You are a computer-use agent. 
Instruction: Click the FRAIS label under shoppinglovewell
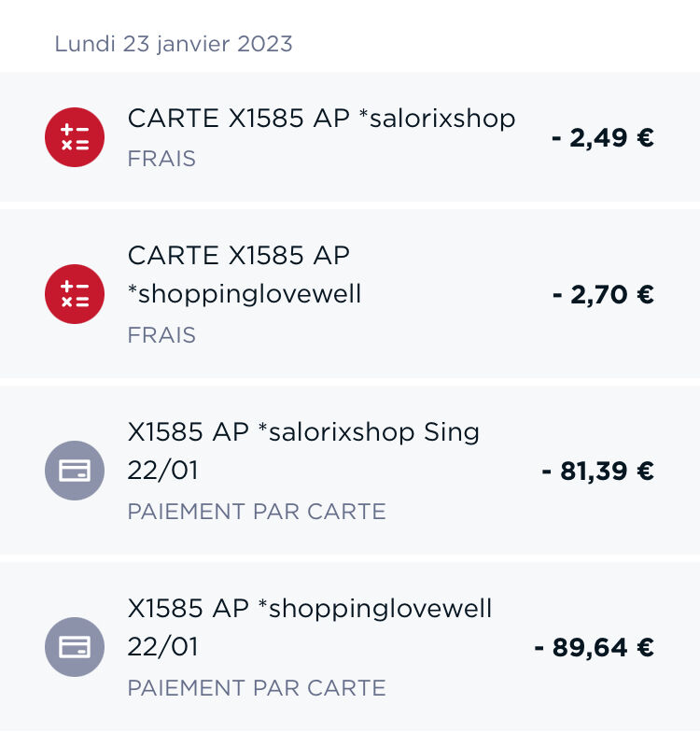pyautogui.click(x=161, y=335)
